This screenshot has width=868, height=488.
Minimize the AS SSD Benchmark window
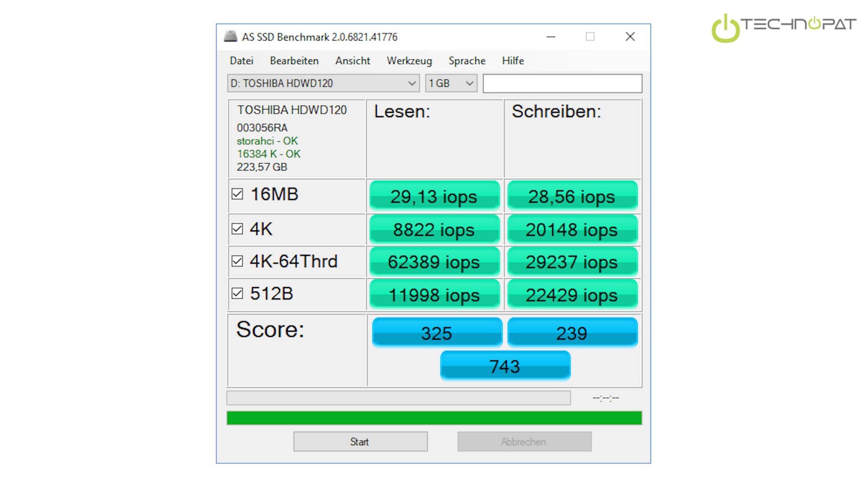click(x=551, y=37)
